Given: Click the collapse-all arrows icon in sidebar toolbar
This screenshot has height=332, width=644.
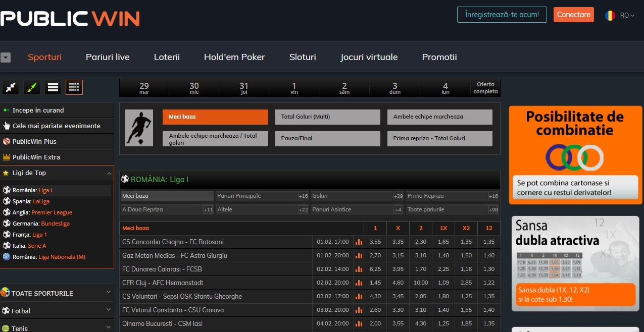Looking at the screenshot, I should click(x=11, y=87).
